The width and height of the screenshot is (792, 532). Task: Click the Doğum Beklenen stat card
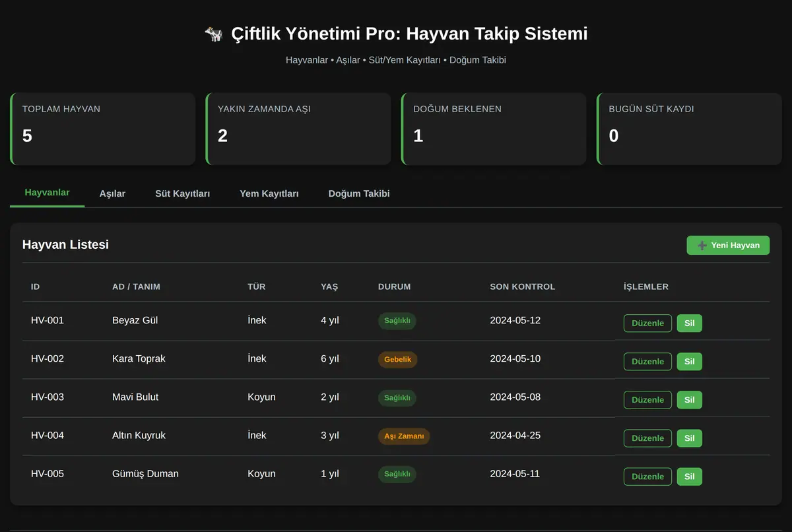[x=494, y=129]
